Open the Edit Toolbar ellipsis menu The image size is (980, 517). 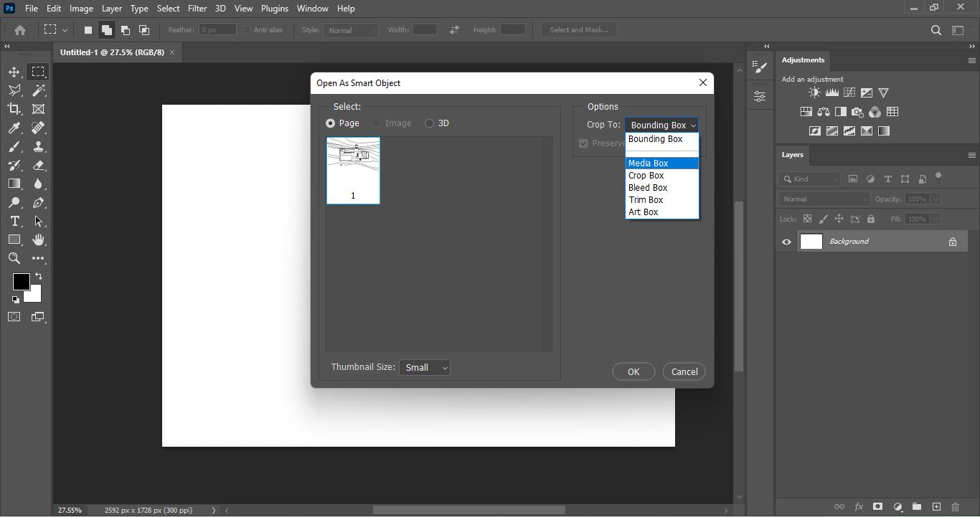pos(38,258)
